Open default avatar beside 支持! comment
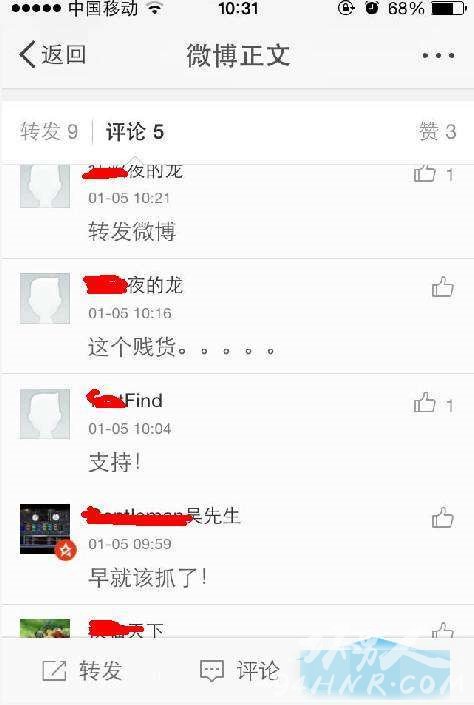This screenshot has height=705, width=474. point(45,414)
